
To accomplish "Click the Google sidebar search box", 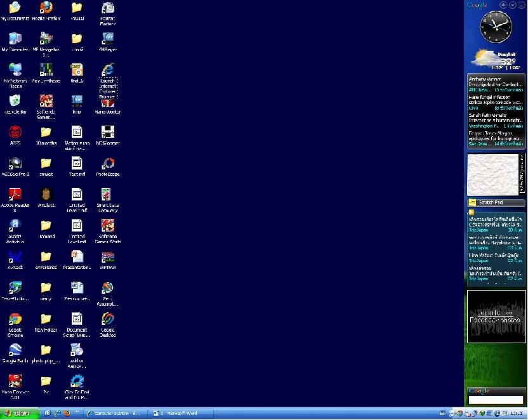I will point(496,400).
